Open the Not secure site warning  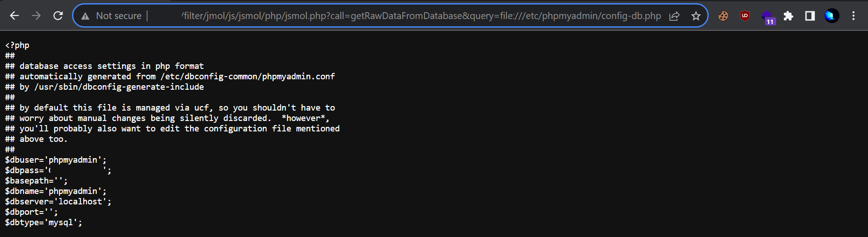[x=86, y=16]
